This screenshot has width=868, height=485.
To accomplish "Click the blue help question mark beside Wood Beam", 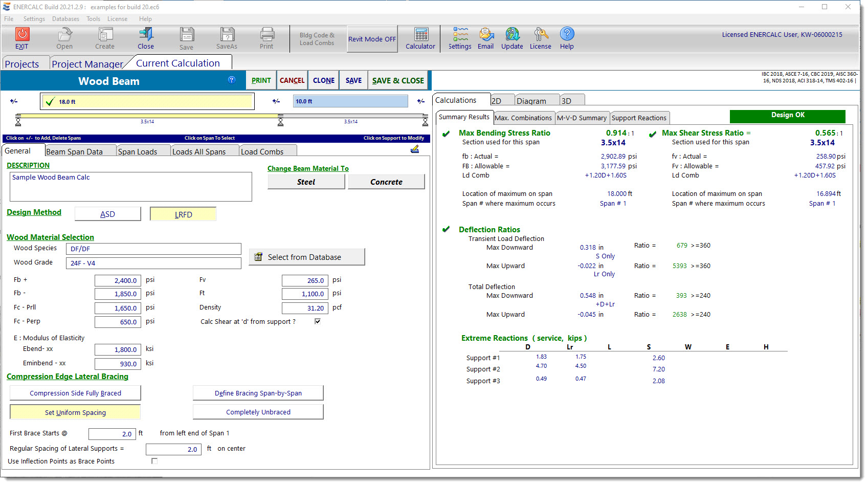I will 232,80.
